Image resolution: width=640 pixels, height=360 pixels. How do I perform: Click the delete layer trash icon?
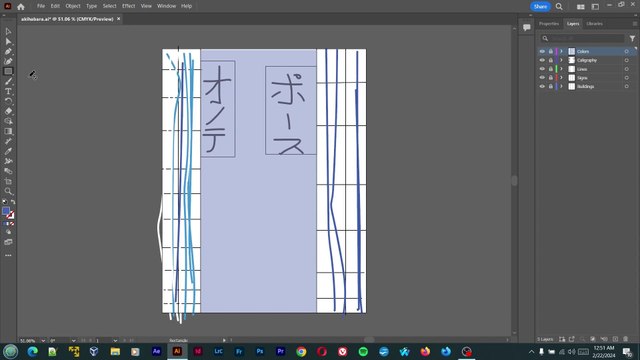click(625, 339)
